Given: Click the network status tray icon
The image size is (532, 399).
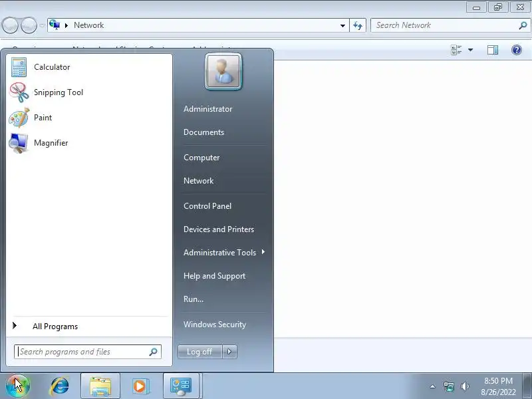Looking at the screenshot, I should pyautogui.click(x=448, y=386).
